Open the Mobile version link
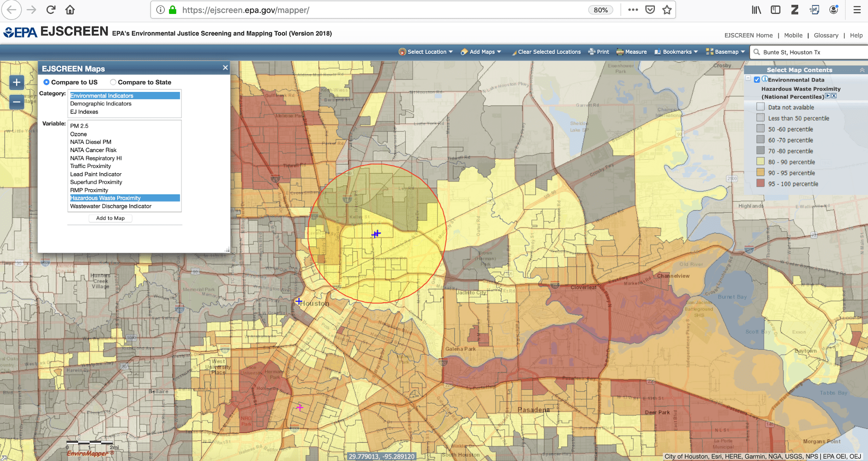Screen dimensions: 868x461 [793, 35]
